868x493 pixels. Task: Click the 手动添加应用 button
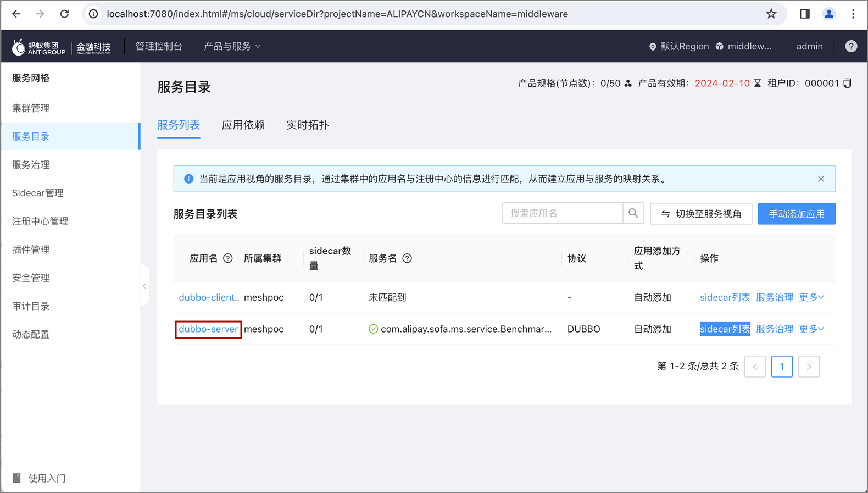pyautogui.click(x=797, y=214)
